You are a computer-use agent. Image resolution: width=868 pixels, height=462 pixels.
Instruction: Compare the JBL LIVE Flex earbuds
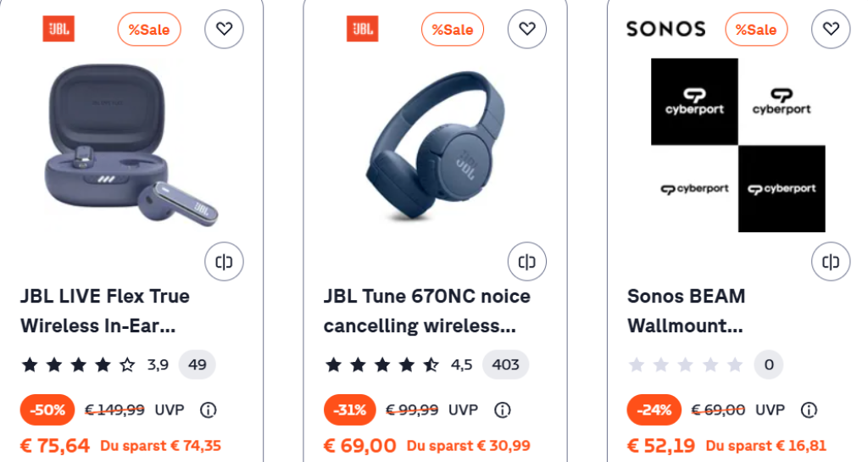224,261
